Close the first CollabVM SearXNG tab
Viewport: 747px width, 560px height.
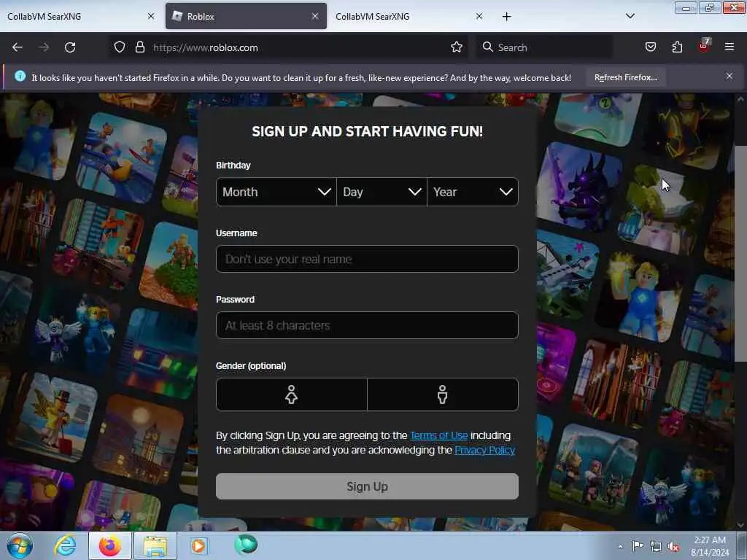(151, 16)
